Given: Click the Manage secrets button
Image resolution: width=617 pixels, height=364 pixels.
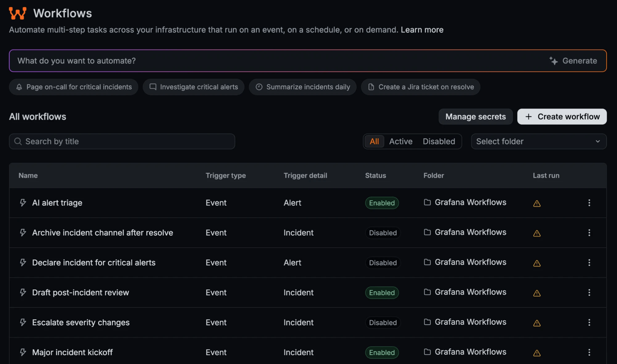Looking at the screenshot, I should 476,117.
